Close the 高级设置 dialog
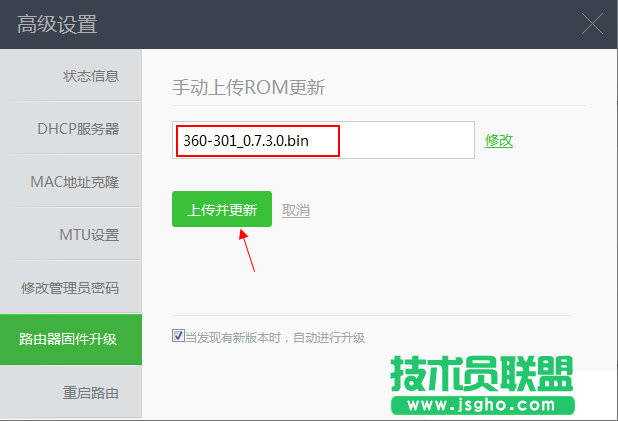The image size is (618, 421). pos(592,23)
